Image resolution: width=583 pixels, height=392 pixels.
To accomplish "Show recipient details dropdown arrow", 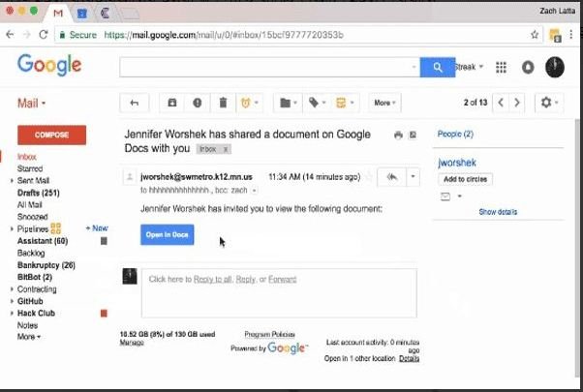I will (254, 191).
